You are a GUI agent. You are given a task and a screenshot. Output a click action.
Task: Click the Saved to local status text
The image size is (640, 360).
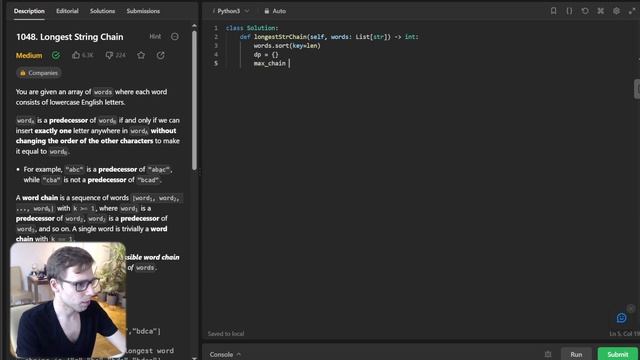(x=226, y=333)
